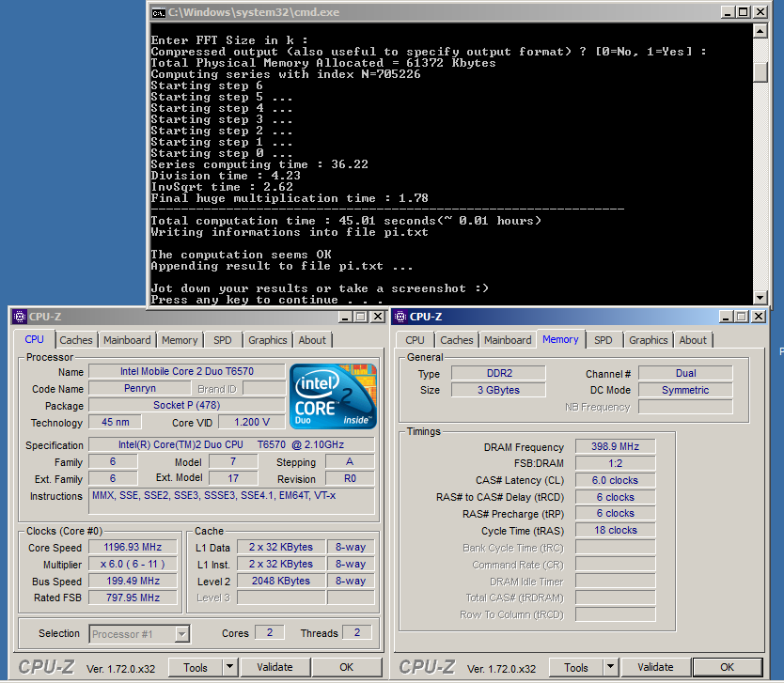Viewport: 784px width, 683px height.
Task: Open About tab in left CPU-Z window
Action: point(312,340)
